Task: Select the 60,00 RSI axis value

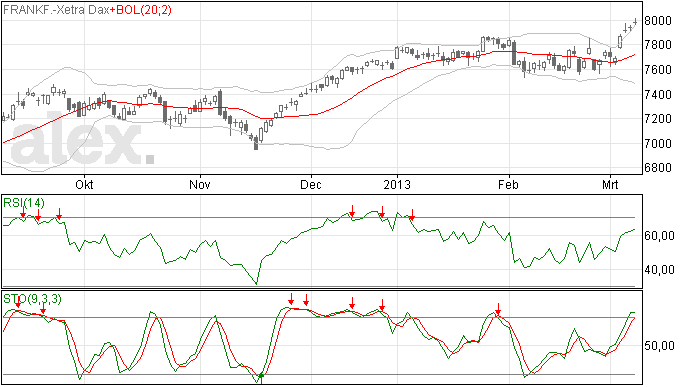Action: click(659, 236)
